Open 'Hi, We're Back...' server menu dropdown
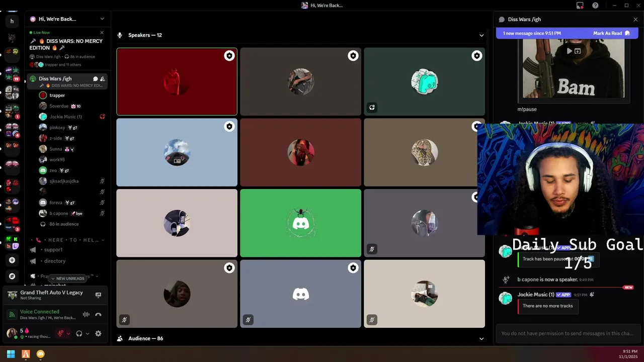Viewport: 644px width, 362px height. 102,19
